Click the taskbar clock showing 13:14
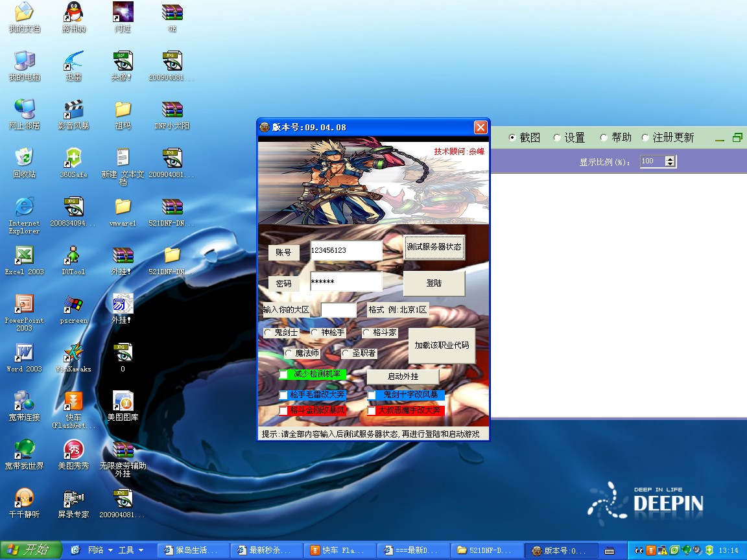 tap(728, 550)
